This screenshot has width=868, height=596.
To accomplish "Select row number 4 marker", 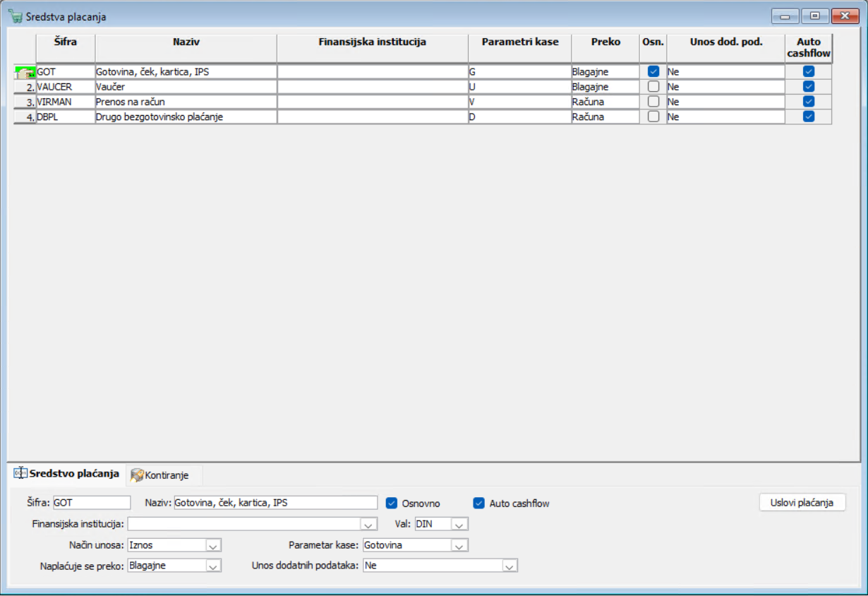I will tap(25, 117).
